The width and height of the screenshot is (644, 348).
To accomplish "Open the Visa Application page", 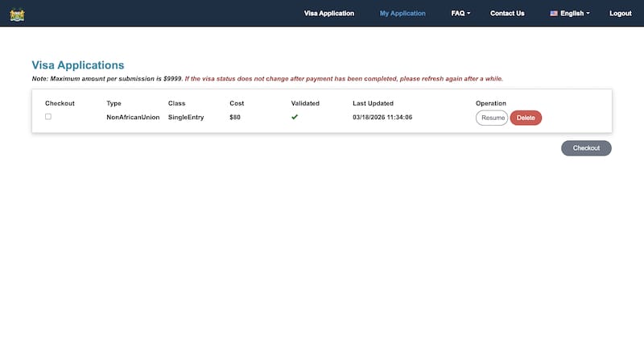I will (328, 14).
